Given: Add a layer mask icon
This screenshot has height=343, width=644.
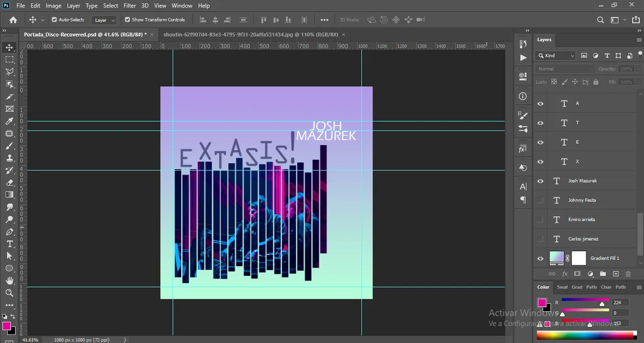Looking at the screenshot, I should pyautogui.click(x=577, y=273).
